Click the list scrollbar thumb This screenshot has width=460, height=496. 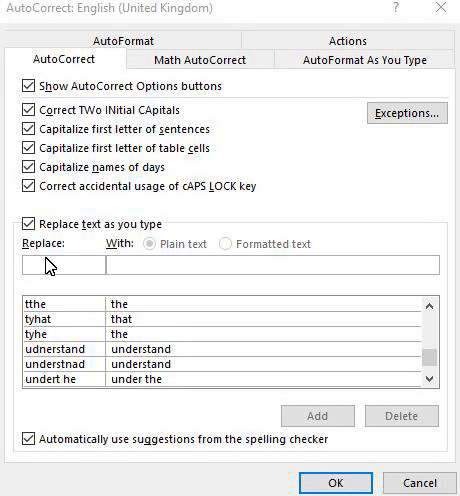coord(429,357)
